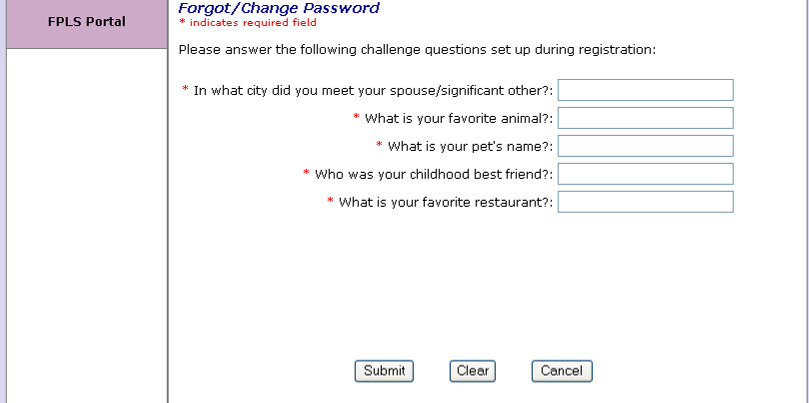Click the red asterisk before the pet's name question
This screenshot has width=809, height=403.
pyautogui.click(x=380, y=146)
